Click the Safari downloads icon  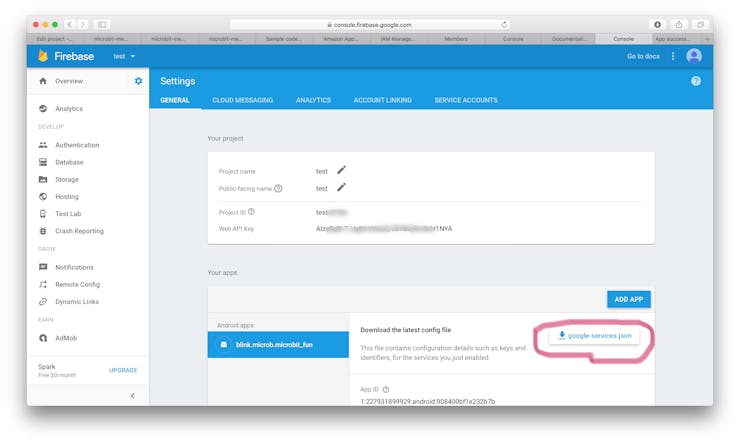click(657, 25)
